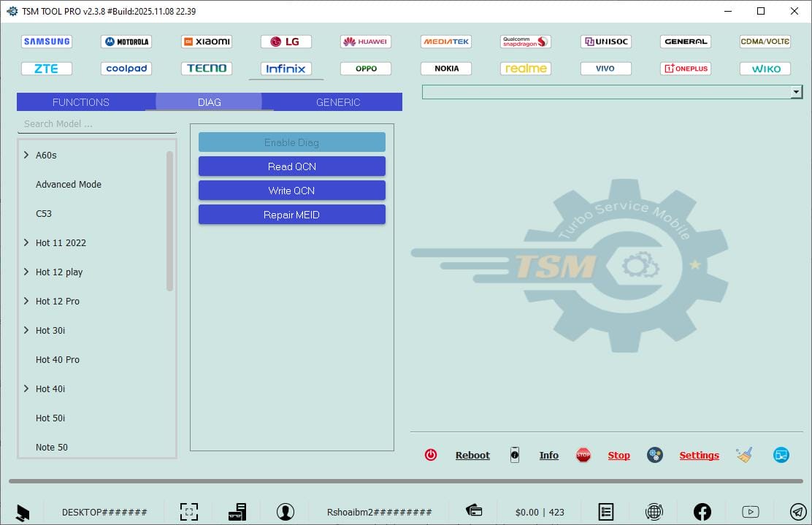
Task: Switch to the FUNCTIONS tab
Action: pos(80,101)
